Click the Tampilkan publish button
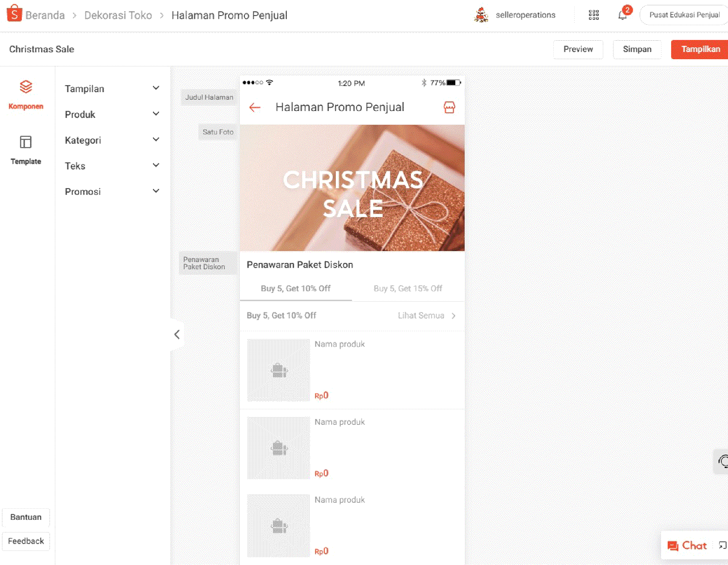This screenshot has height=565, width=728. (x=700, y=49)
